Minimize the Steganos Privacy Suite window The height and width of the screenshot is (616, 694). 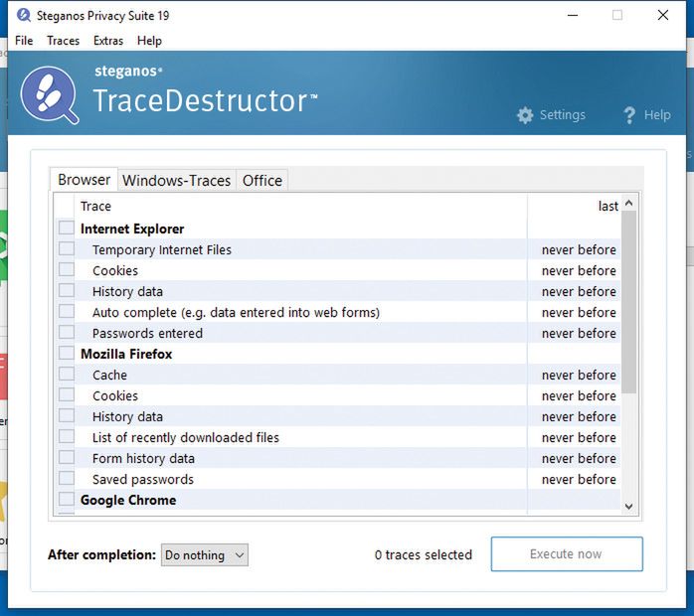point(573,15)
